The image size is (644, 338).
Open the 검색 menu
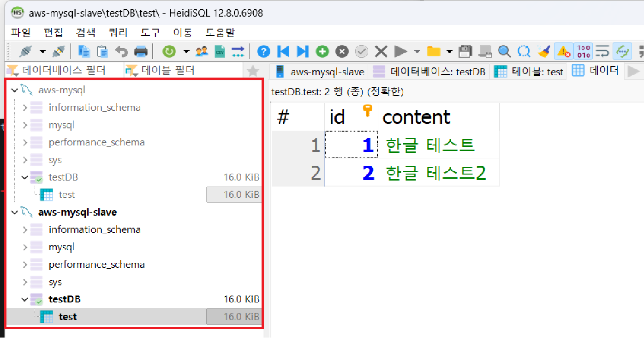click(x=85, y=32)
